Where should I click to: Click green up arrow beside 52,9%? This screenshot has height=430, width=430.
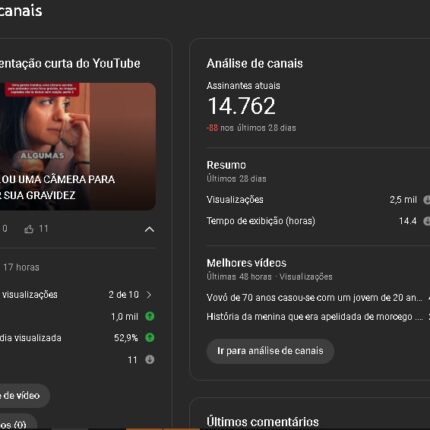pos(150,338)
